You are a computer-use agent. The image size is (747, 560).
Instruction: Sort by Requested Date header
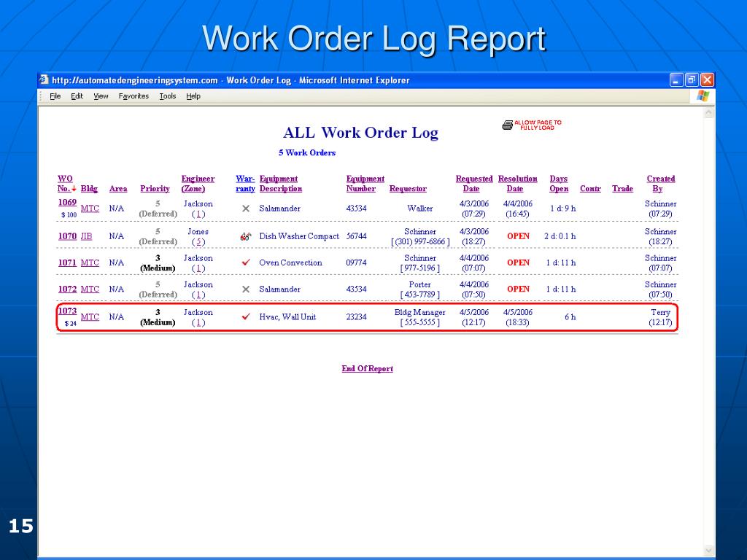tap(474, 184)
